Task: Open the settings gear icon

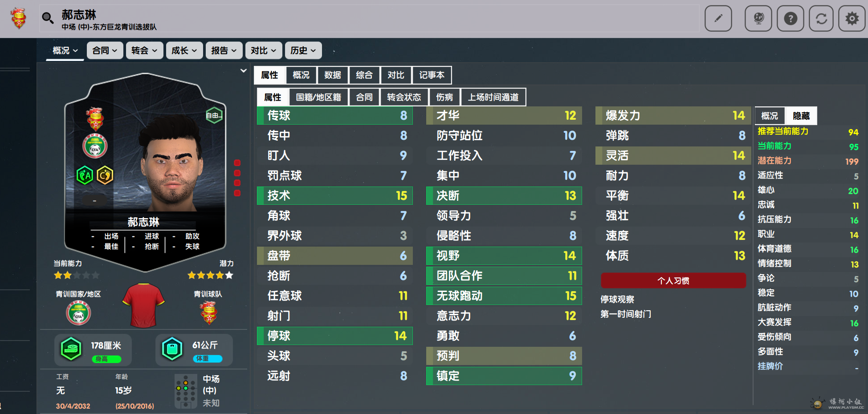Action: click(852, 19)
